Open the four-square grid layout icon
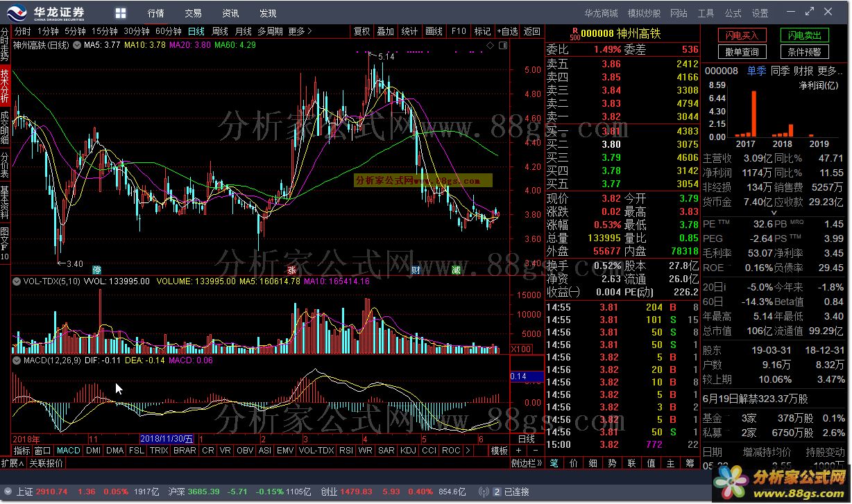This screenshot has height=504, width=852. click(121, 13)
